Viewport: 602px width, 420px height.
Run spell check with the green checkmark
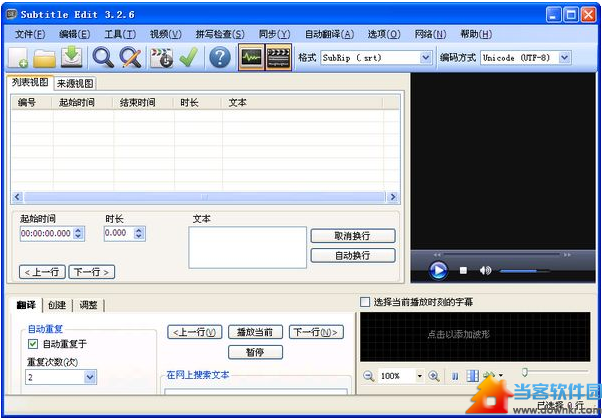coord(189,58)
